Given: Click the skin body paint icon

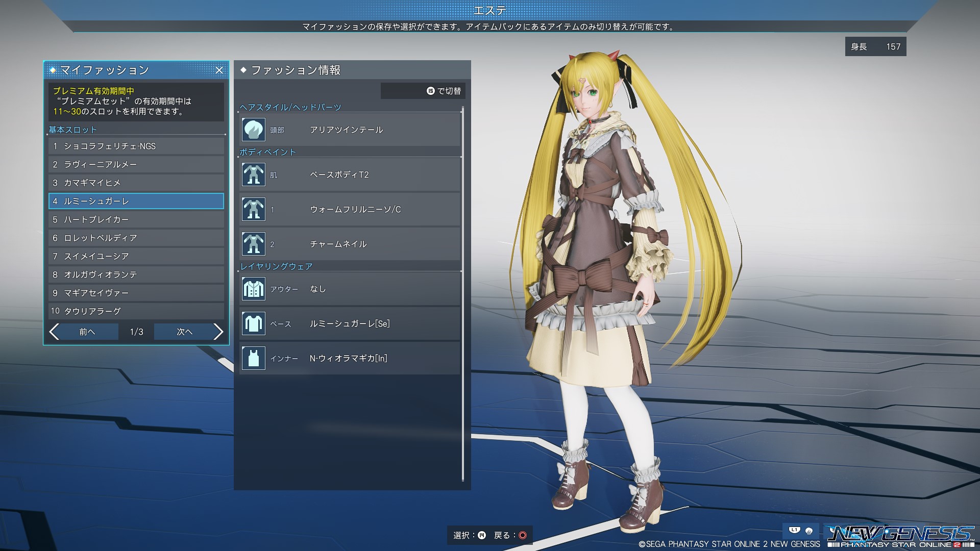Looking at the screenshot, I should [x=253, y=174].
